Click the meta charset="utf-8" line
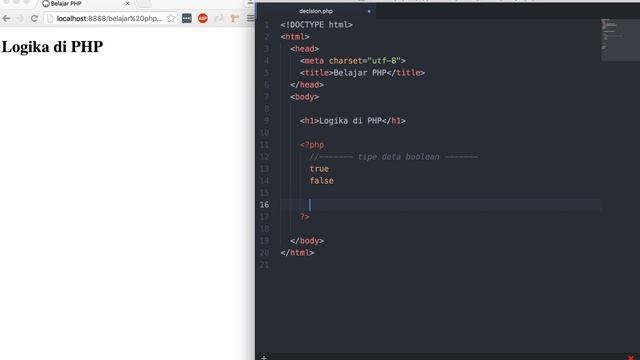Viewport: 640px width, 360px height. [x=353, y=61]
